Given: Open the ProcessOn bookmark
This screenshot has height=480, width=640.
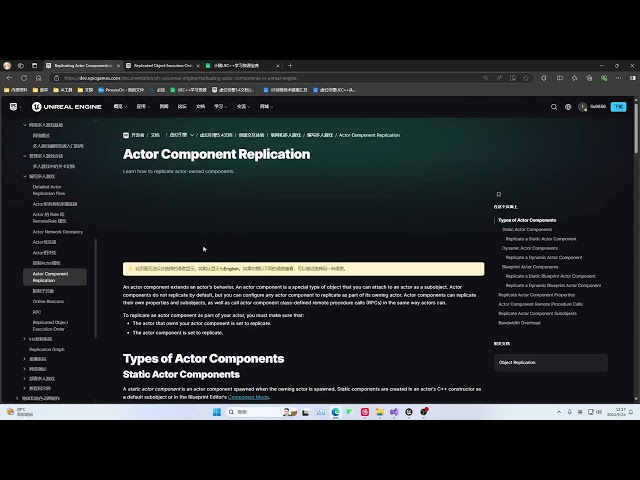Looking at the screenshot, I should click(121, 90).
